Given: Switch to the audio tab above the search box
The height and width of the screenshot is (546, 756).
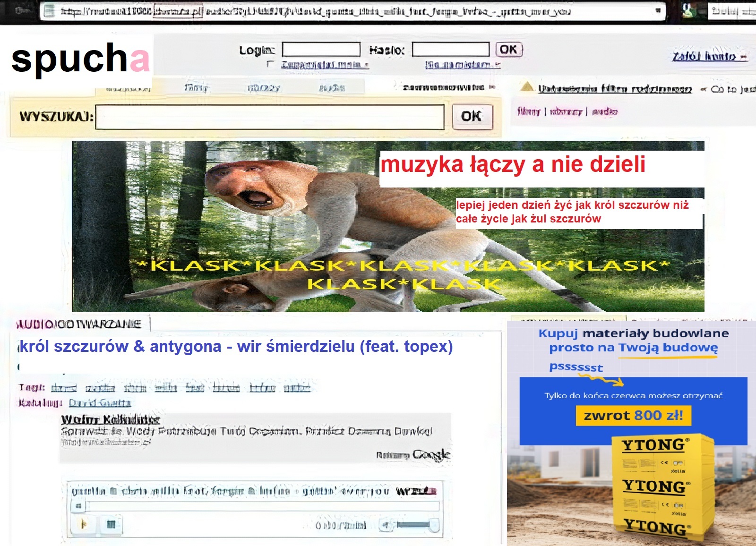Looking at the screenshot, I should pos(332,88).
